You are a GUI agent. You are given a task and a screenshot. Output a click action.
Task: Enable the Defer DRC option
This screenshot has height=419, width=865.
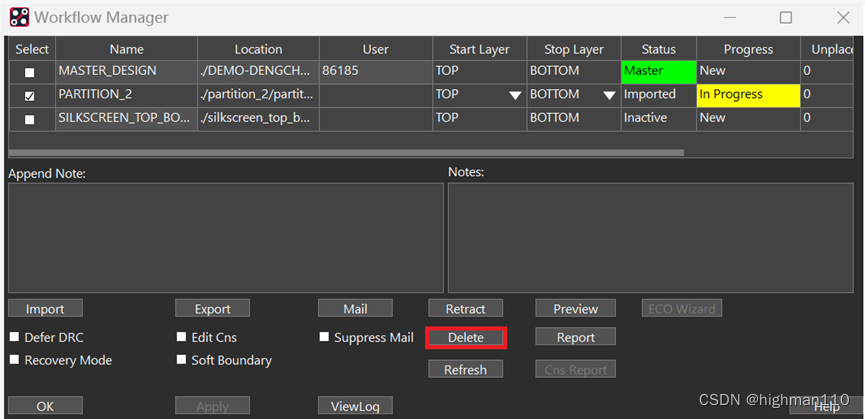tap(15, 337)
